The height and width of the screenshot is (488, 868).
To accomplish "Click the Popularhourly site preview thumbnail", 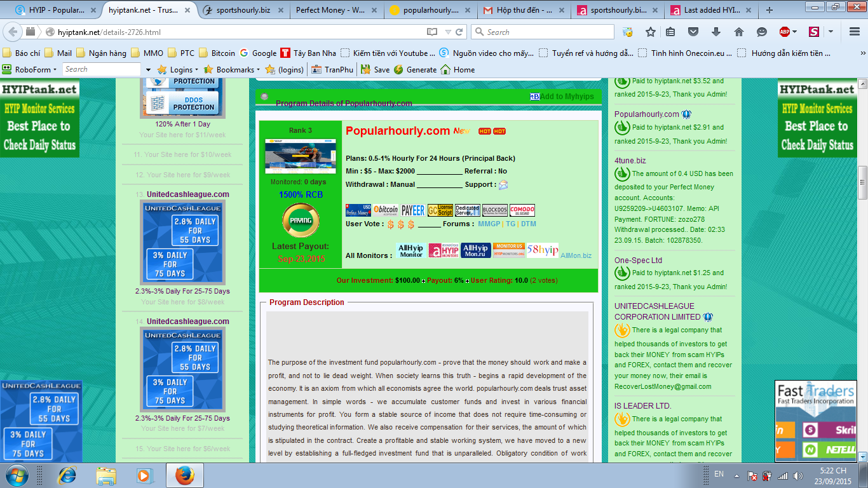I will tap(301, 156).
